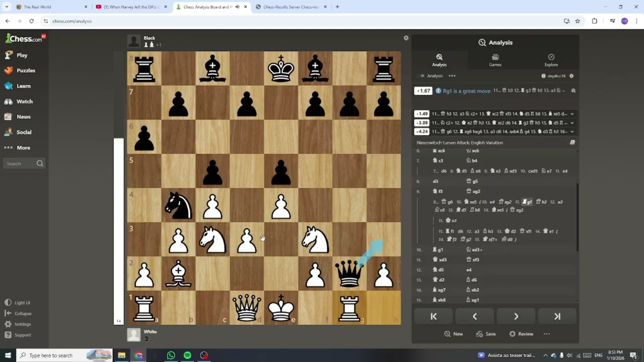
Task: Open the opening book icon beside Nimzowitsch-Larsen Attack
Action: tap(572, 143)
